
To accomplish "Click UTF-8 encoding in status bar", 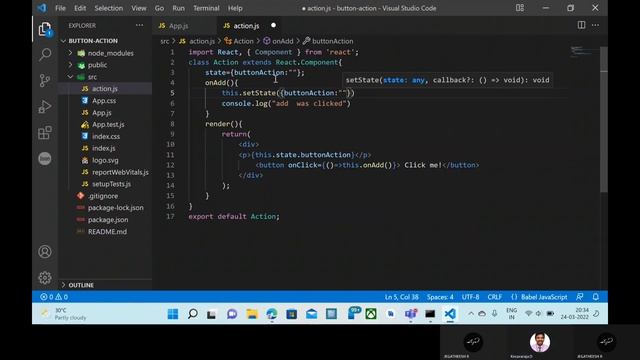I will [x=471, y=297].
